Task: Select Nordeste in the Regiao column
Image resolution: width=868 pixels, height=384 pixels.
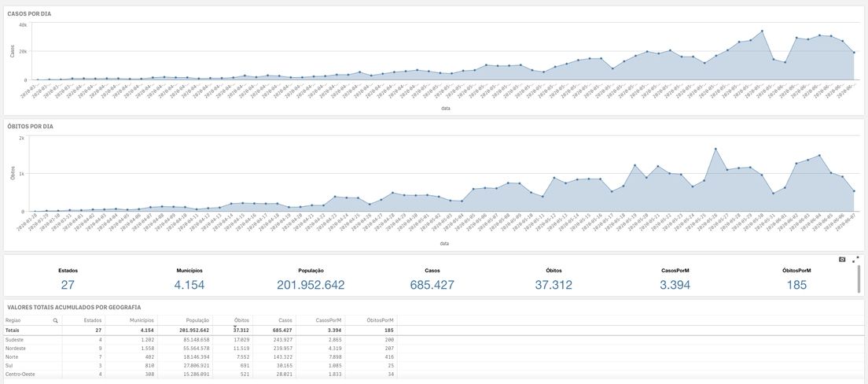Action: coord(17,348)
